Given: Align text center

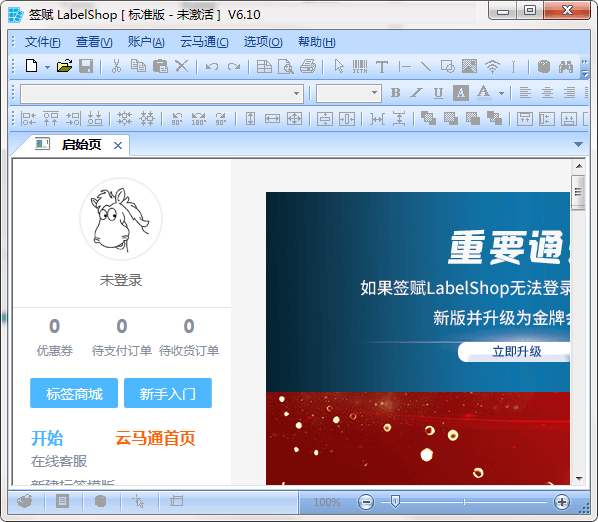Looking at the screenshot, I should (547, 93).
